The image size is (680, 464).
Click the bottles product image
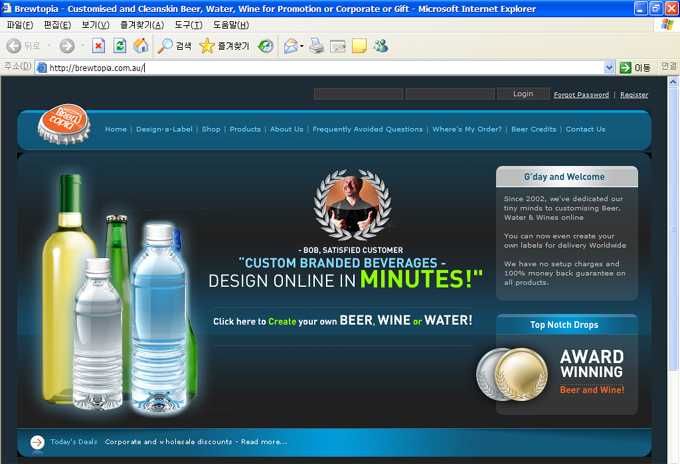tap(120, 293)
